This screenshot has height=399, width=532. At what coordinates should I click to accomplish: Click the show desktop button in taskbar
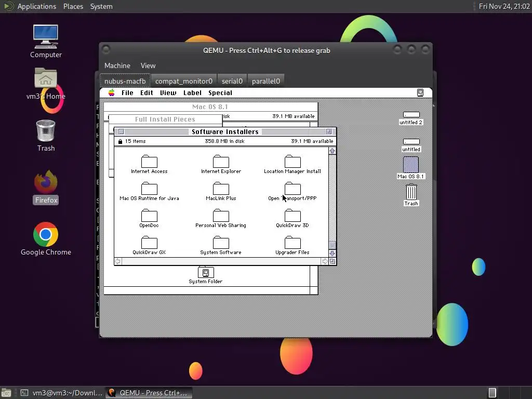point(6,393)
